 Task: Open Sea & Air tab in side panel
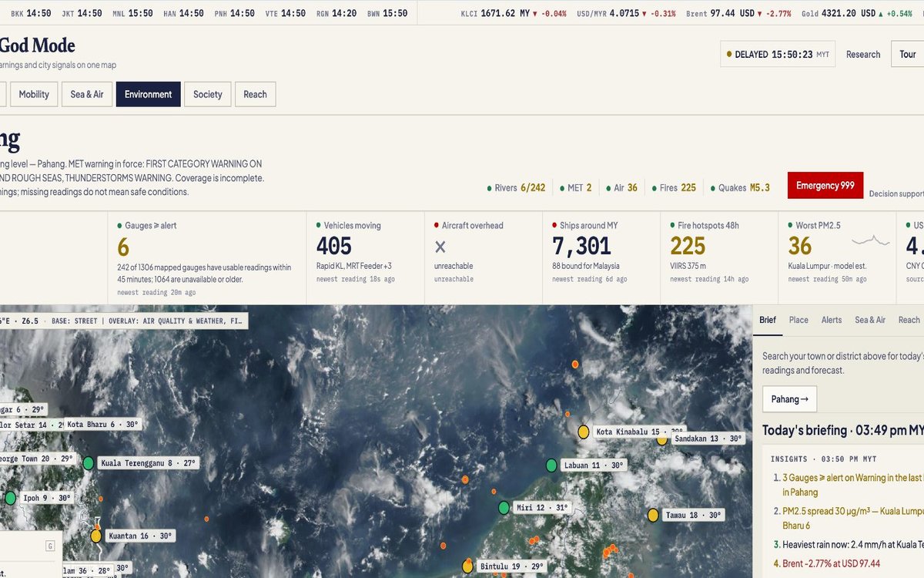(x=870, y=320)
